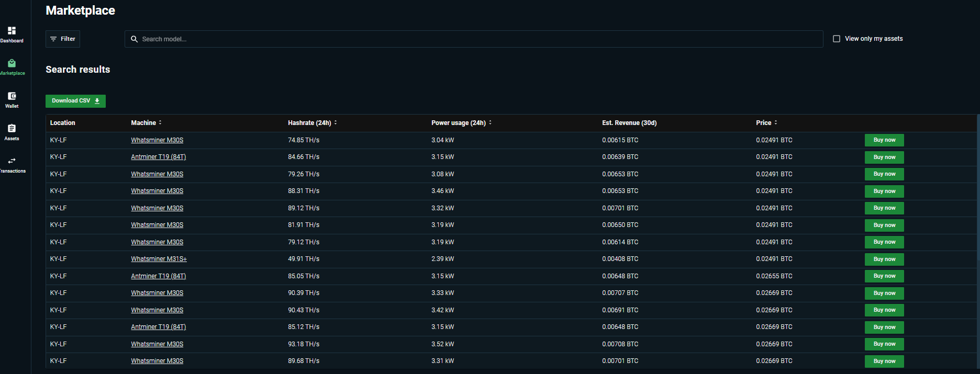Open the Marketplace sidebar icon
980x374 pixels.
coord(12,63)
